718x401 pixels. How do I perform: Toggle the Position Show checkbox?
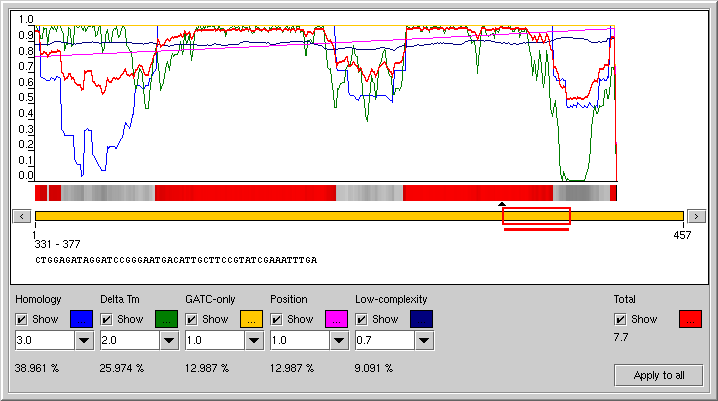(276, 319)
